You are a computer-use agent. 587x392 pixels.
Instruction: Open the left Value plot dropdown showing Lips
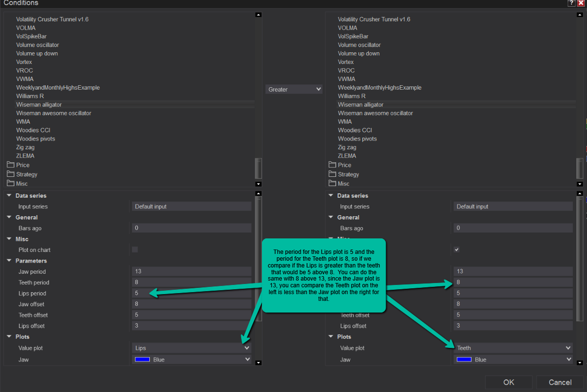tap(192, 348)
